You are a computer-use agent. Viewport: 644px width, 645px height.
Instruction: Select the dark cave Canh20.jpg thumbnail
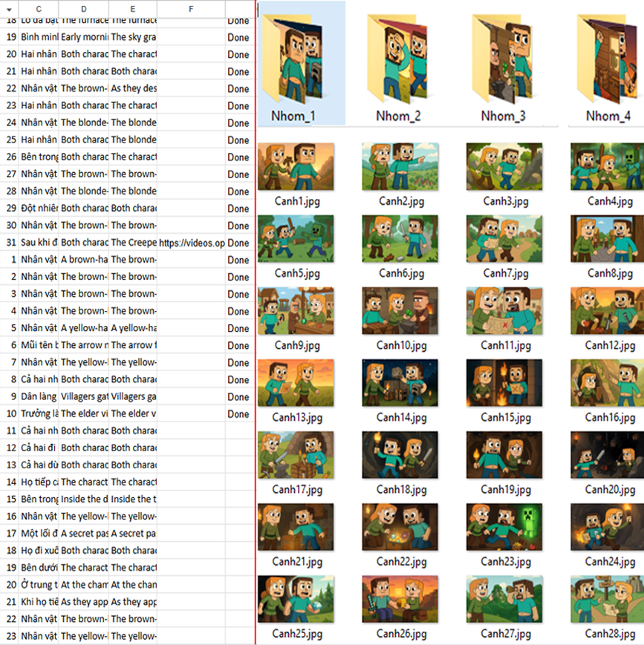[608, 455]
